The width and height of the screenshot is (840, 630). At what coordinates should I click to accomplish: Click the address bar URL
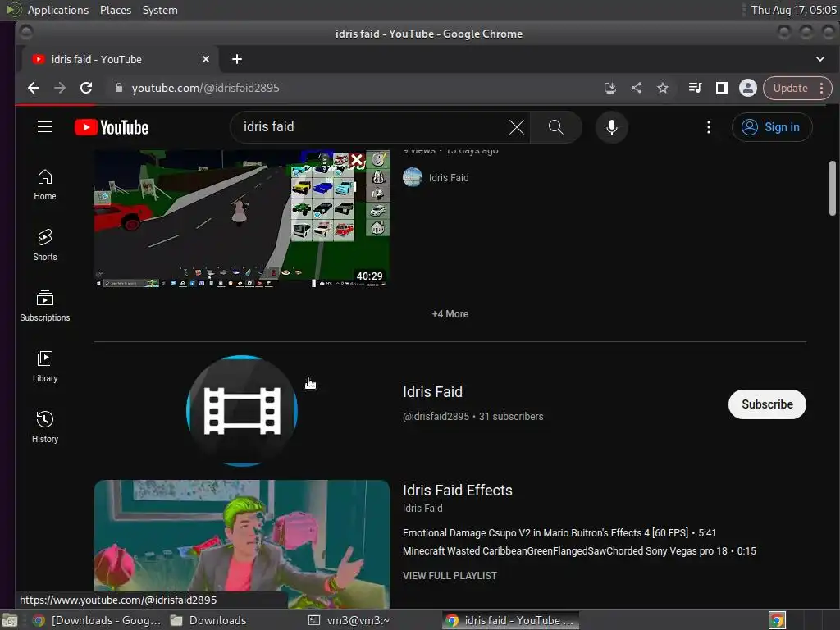click(205, 88)
